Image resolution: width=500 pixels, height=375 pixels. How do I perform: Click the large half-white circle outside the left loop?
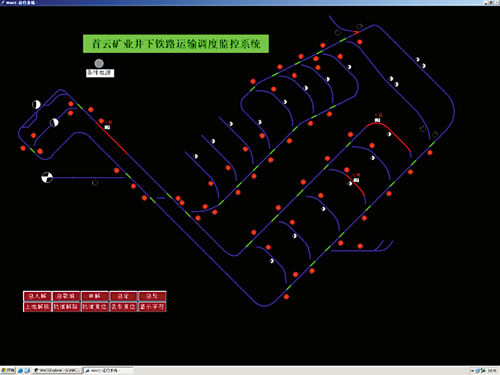(36, 104)
